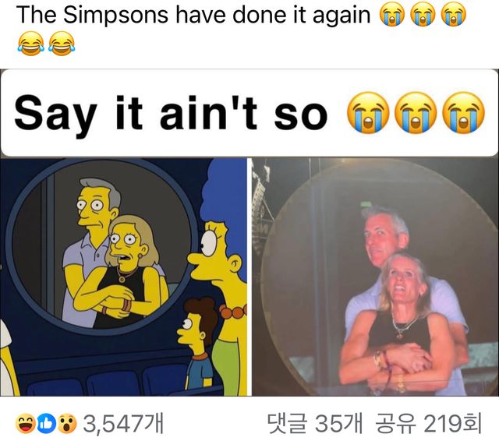Image resolution: width=499 pixels, height=448 pixels.
Task: Click the first crying emoji after 'Say it ain't so'
Action: [x=368, y=113]
